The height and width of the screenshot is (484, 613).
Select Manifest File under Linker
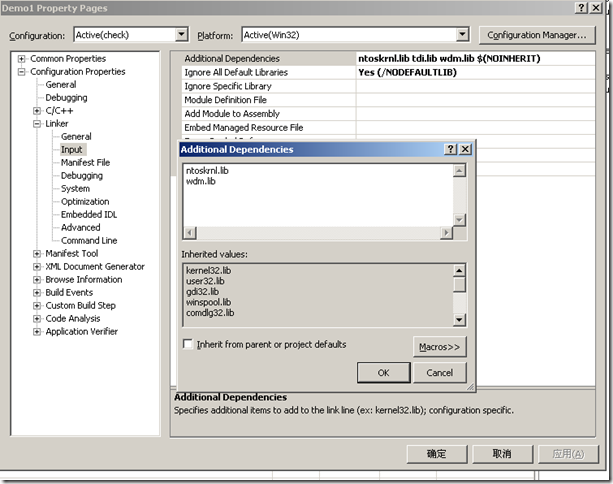85,162
